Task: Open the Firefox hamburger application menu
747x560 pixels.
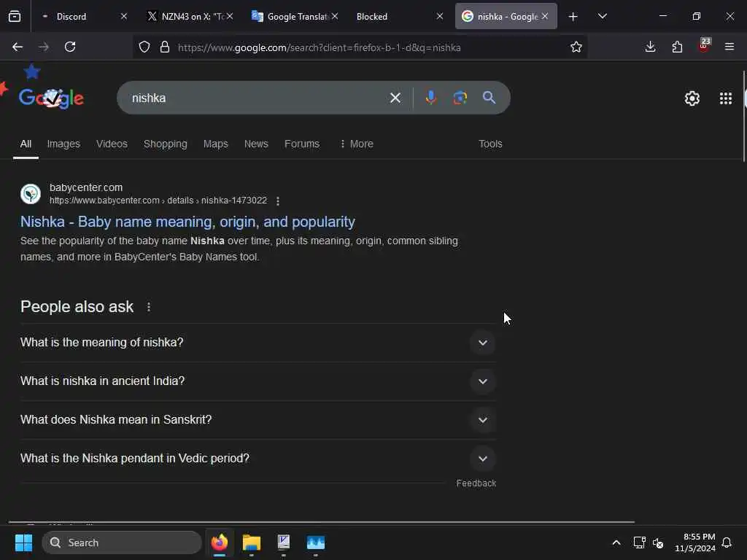Action: [729, 47]
